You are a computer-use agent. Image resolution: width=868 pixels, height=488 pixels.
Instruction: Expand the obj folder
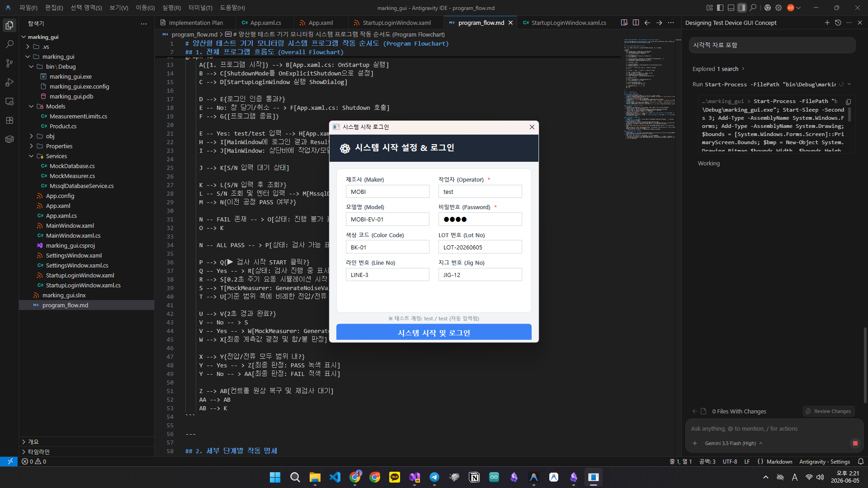(31, 136)
